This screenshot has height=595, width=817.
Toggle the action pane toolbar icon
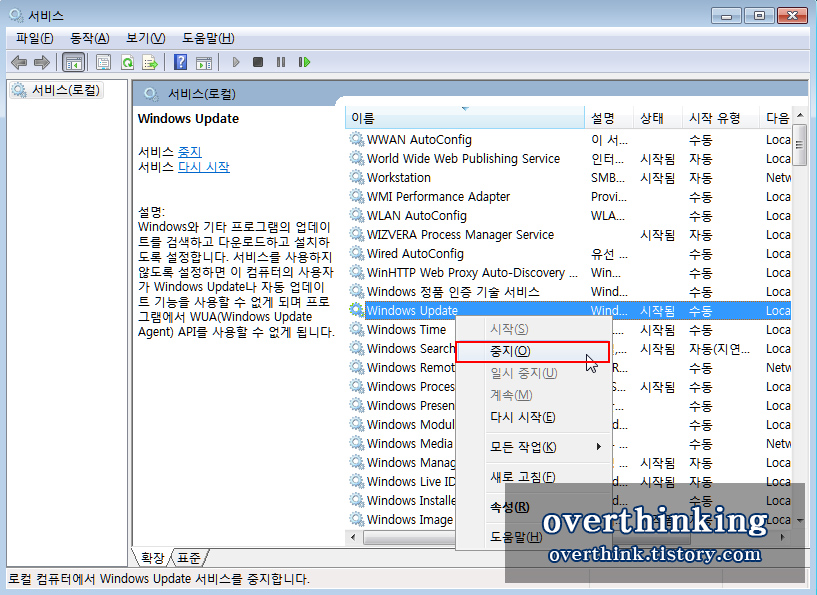204,63
